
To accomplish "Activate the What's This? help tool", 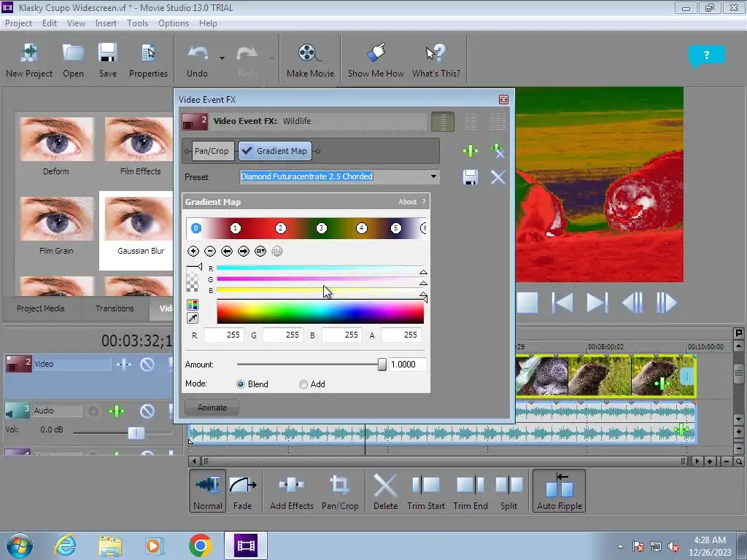I will point(436,60).
